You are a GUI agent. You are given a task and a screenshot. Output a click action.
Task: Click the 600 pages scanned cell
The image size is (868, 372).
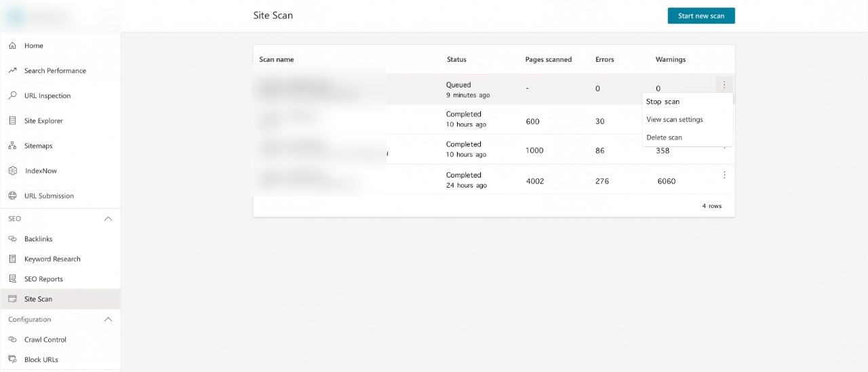pyautogui.click(x=532, y=121)
